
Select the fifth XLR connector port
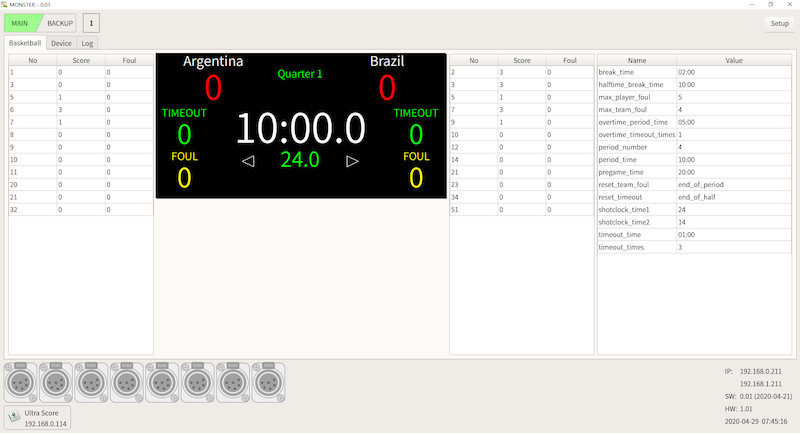(162, 380)
